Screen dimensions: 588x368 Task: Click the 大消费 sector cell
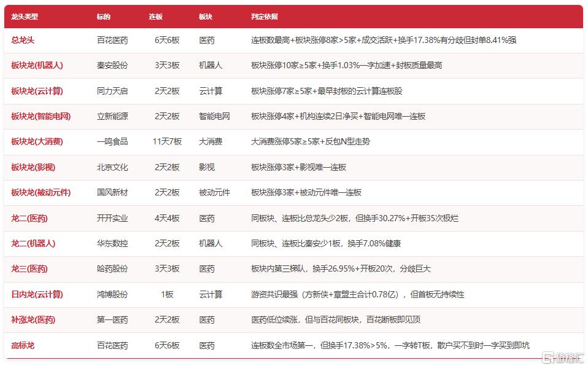coord(211,141)
